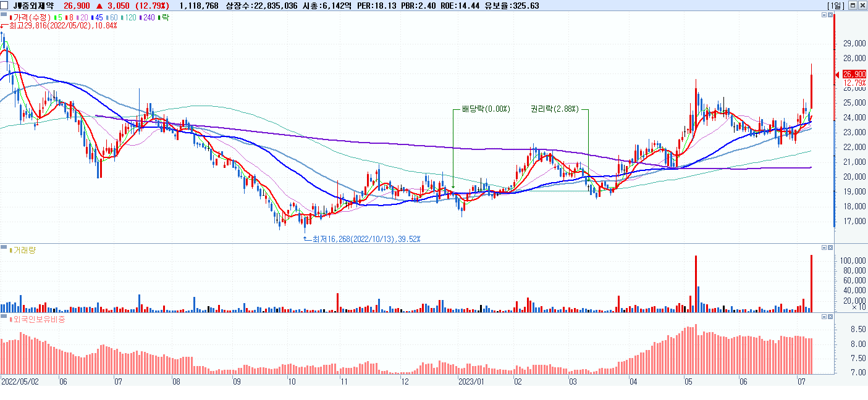Viewport: 868px width, 400px height.
Task: Close the price chart panel
Action: tap(831, 15)
